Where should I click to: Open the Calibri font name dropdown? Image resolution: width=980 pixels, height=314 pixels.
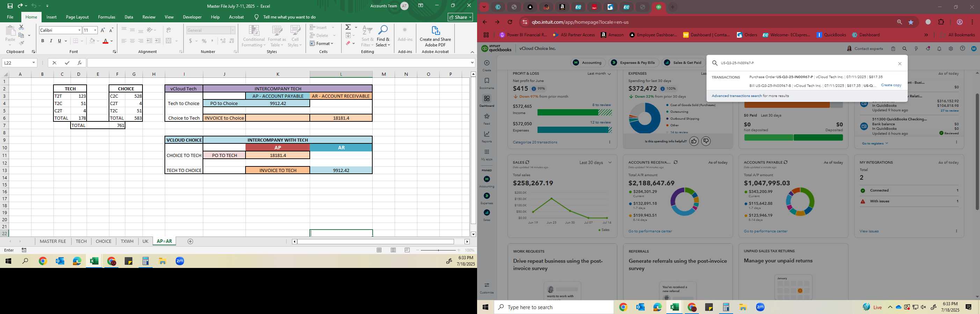79,30
